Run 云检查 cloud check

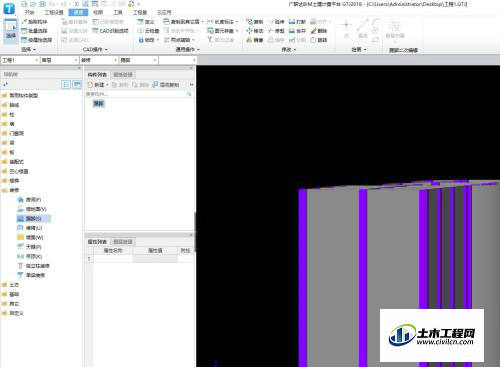149,31
